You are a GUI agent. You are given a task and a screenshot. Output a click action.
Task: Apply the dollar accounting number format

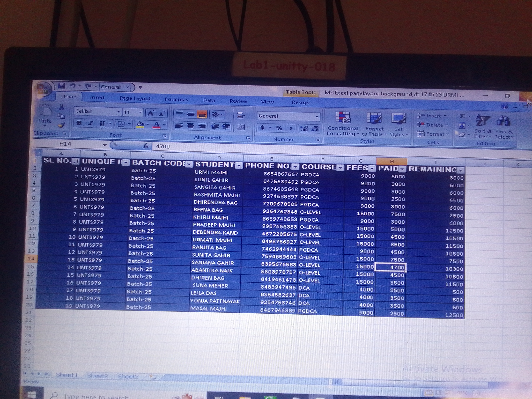(x=262, y=128)
